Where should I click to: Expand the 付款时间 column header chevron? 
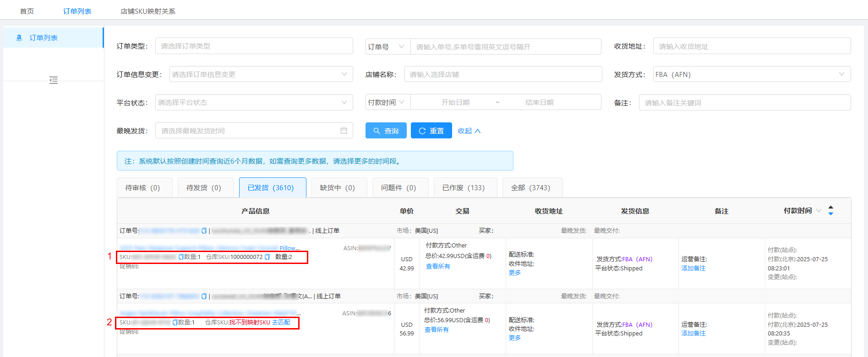point(819,211)
